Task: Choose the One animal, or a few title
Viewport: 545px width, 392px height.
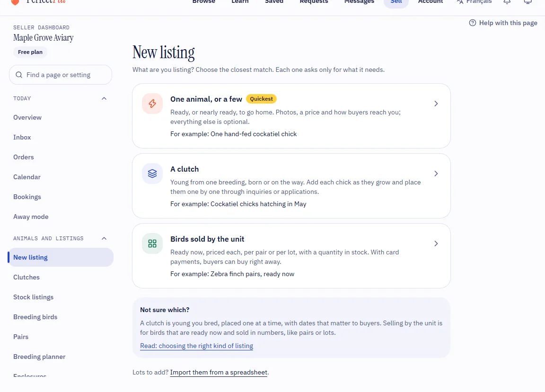Action: [206, 99]
